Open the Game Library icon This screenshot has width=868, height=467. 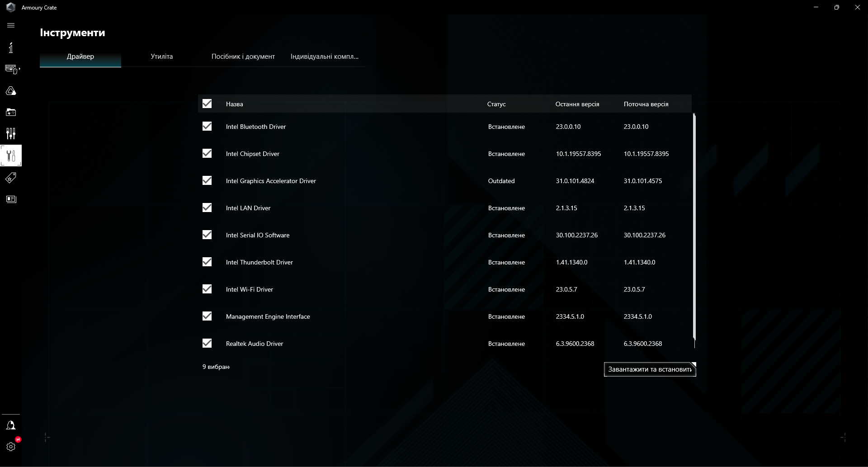pos(11,112)
